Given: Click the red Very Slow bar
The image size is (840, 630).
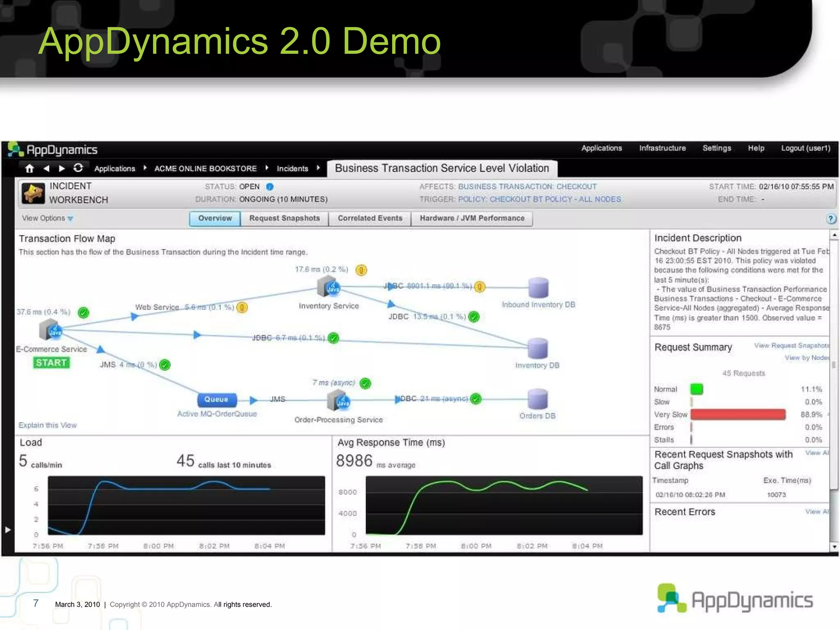Looking at the screenshot, I should coord(738,415).
